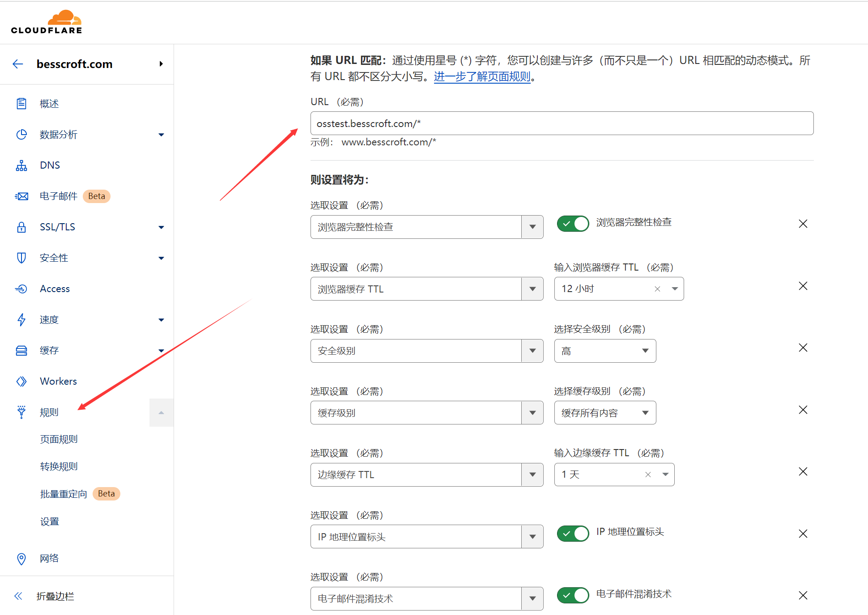Disable the 浏览器完整性检查 toggle
This screenshot has height=615, width=868.
573,224
